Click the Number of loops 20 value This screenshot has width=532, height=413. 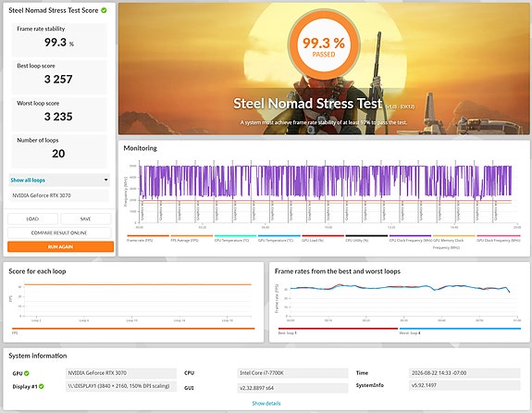tap(58, 154)
